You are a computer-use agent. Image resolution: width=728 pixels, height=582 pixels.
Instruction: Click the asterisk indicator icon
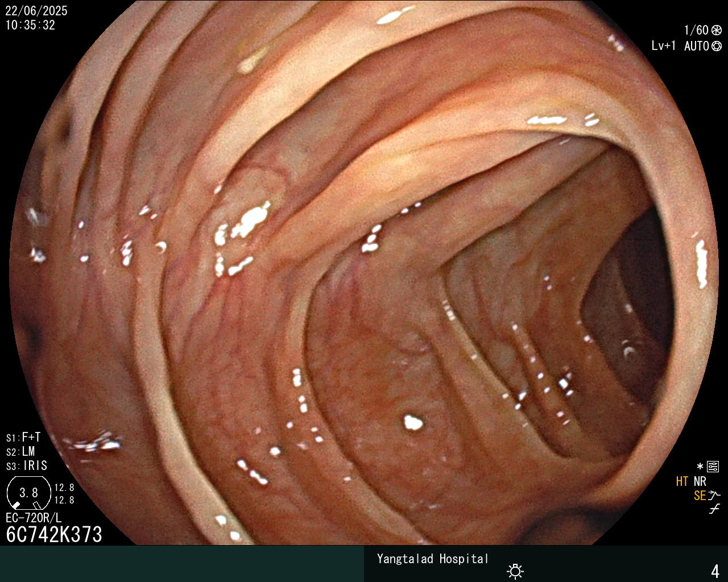[x=700, y=467]
